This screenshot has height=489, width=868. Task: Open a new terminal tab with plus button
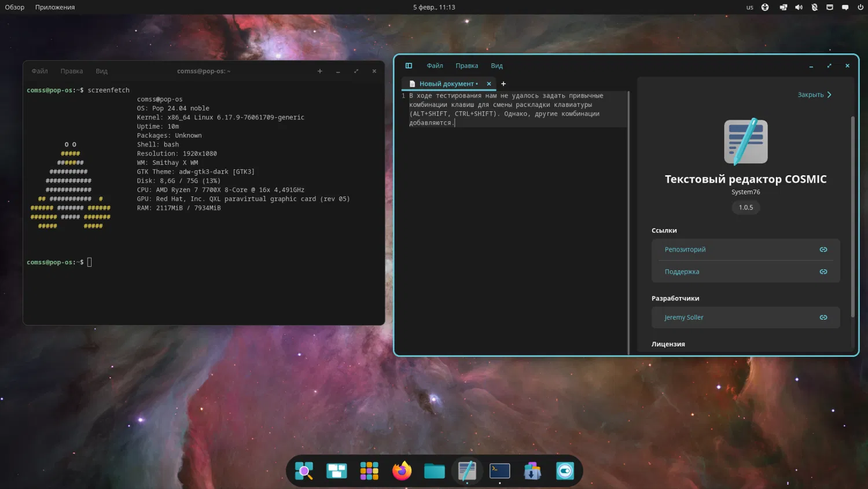click(319, 71)
